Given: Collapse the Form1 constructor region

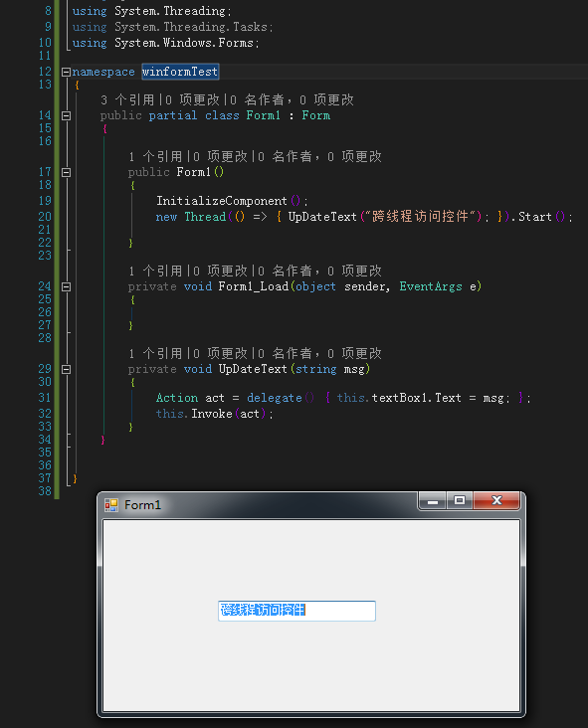Looking at the screenshot, I should (x=66, y=172).
